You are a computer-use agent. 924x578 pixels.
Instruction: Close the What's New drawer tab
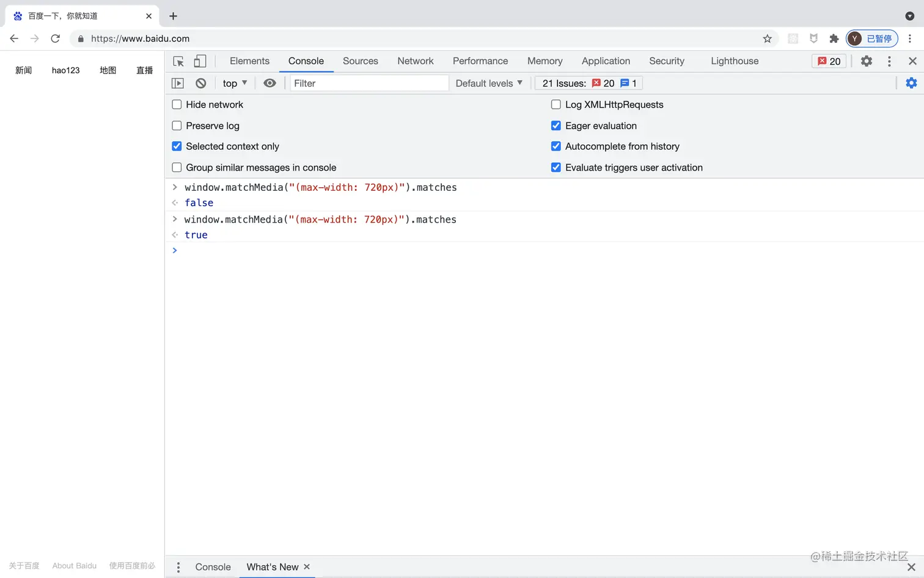click(x=307, y=567)
